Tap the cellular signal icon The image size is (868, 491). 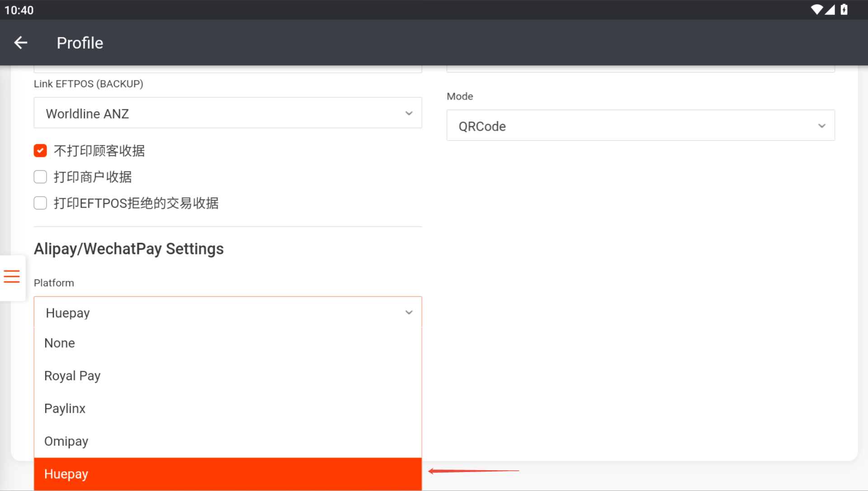pos(830,9)
